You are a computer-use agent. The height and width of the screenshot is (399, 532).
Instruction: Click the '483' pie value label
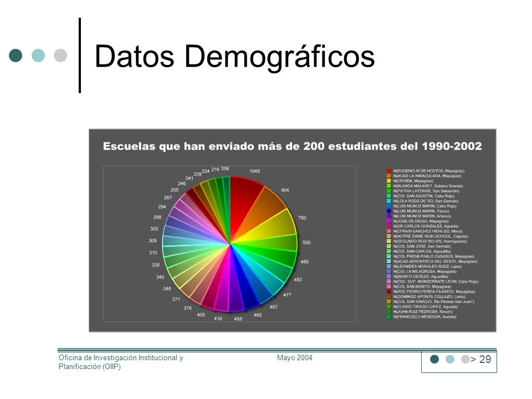point(298,280)
